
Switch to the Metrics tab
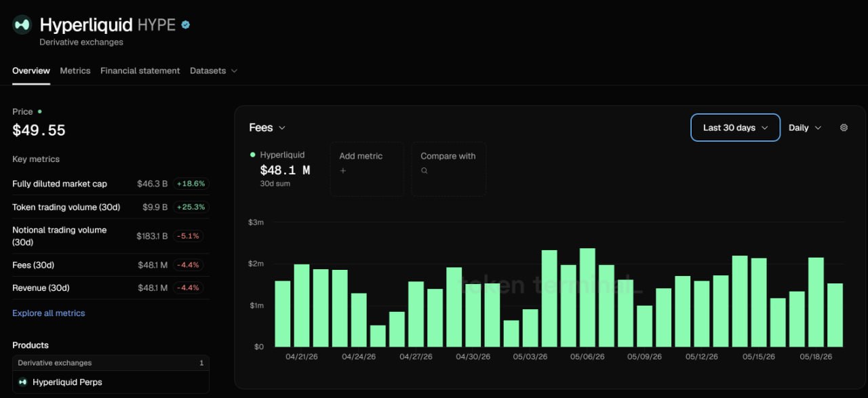[75, 71]
